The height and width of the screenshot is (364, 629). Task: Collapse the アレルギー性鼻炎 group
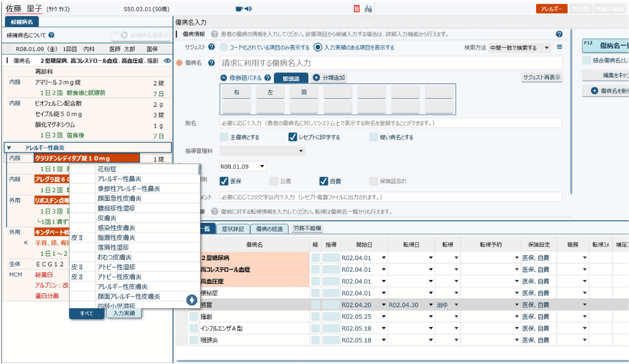pyautogui.click(x=9, y=148)
